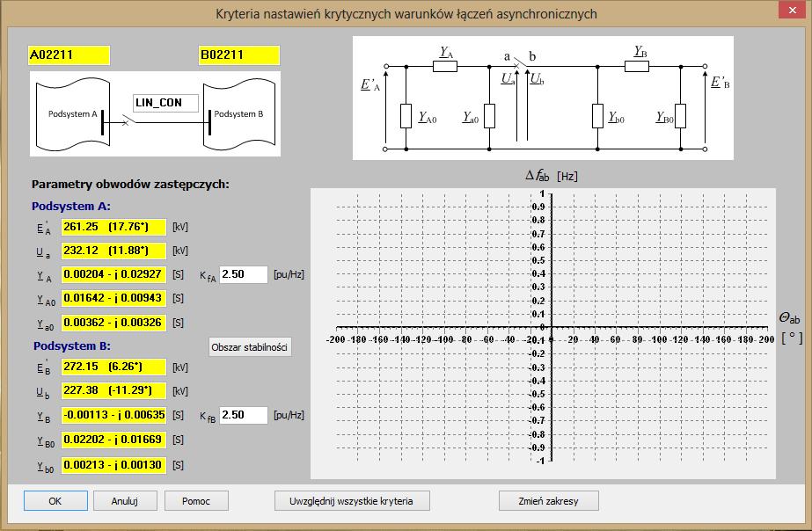Screen dimensions: 812x531
Task: Click the YA admittance element in circuit
Action: click(445, 66)
